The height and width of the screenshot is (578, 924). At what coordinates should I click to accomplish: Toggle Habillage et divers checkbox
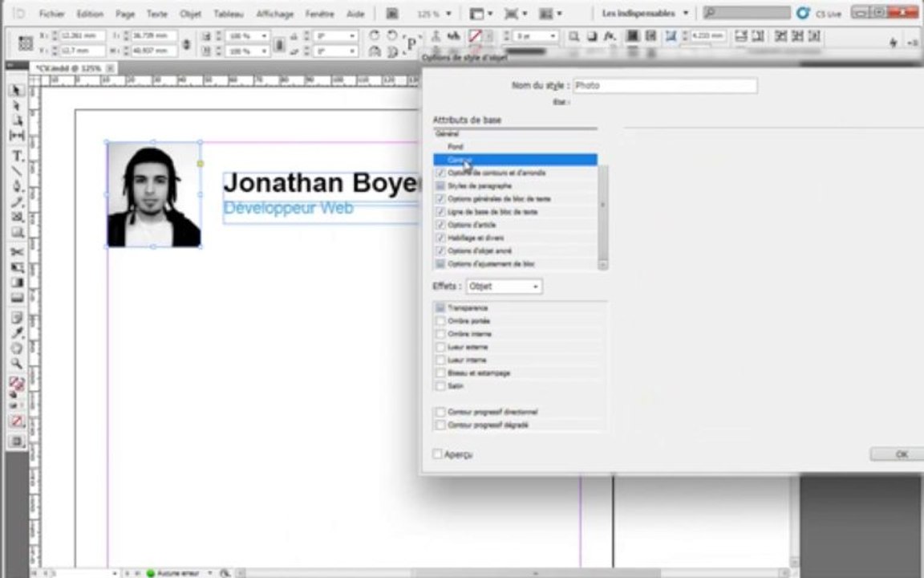point(440,238)
